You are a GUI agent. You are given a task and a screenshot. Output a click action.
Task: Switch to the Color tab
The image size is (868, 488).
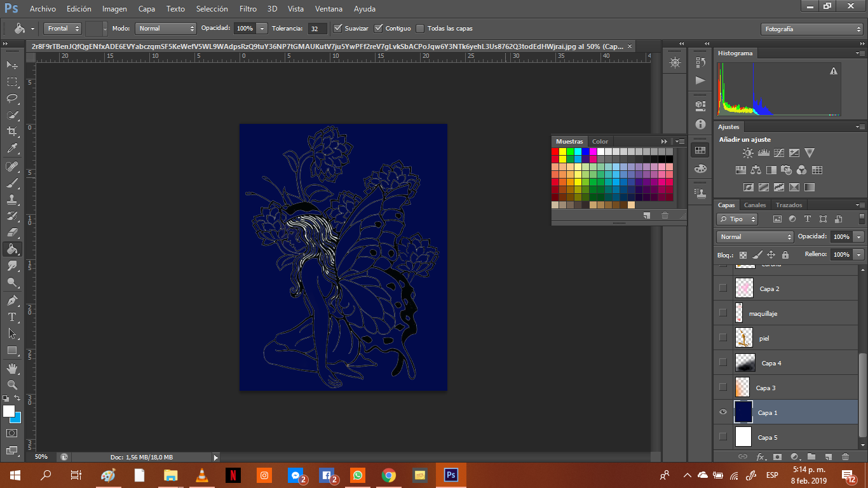coord(600,142)
